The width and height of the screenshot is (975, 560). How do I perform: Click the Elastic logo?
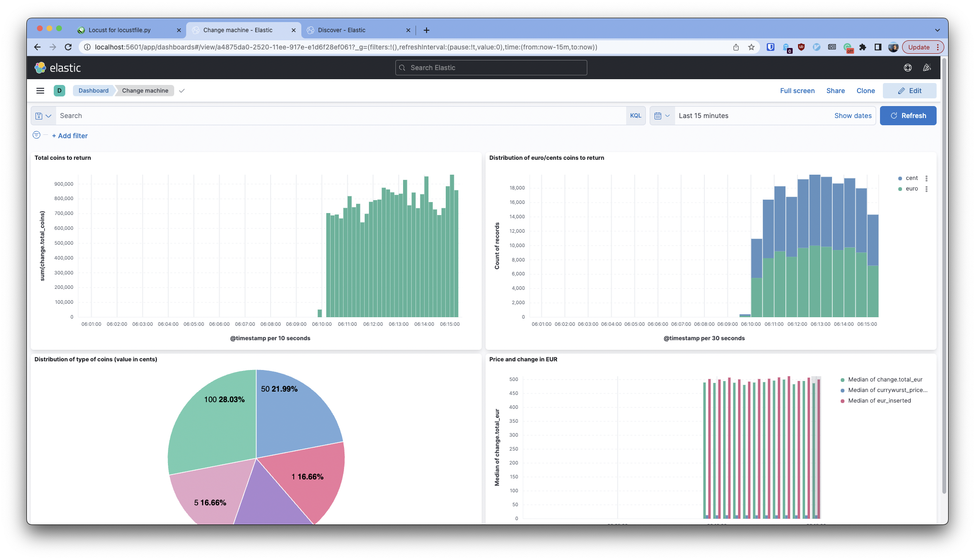58,68
